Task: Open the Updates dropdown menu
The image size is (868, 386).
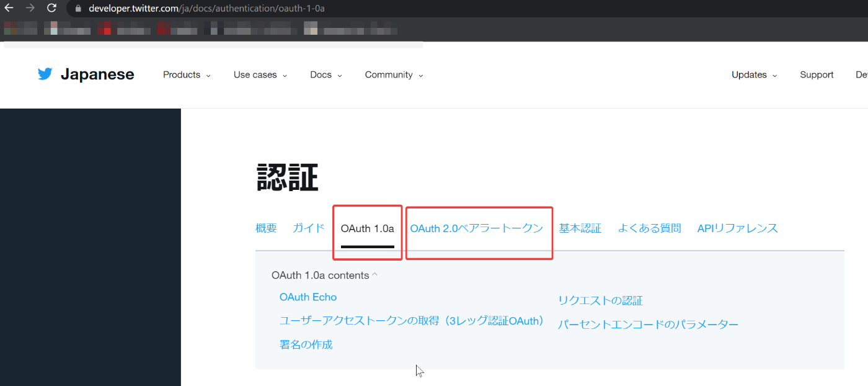Action: [755, 74]
